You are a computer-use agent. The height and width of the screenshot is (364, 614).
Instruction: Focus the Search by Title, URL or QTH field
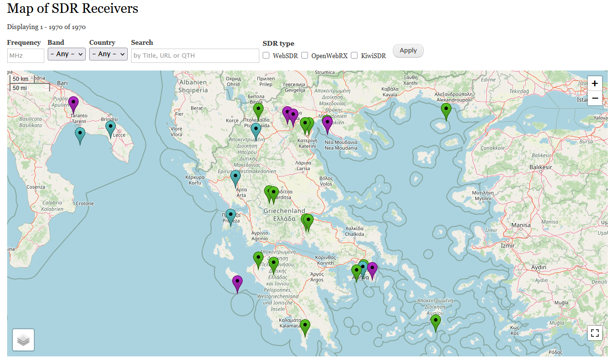click(x=195, y=56)
